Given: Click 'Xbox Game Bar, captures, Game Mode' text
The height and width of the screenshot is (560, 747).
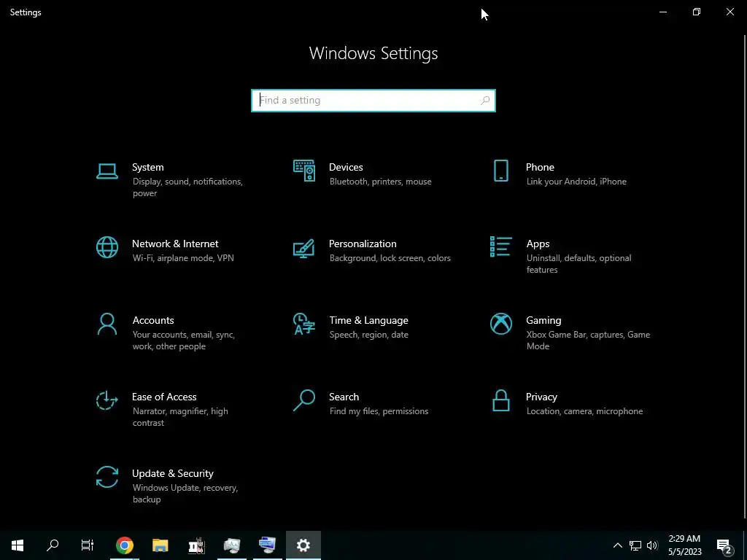Looking at the screenshot, I should (588, 341).
